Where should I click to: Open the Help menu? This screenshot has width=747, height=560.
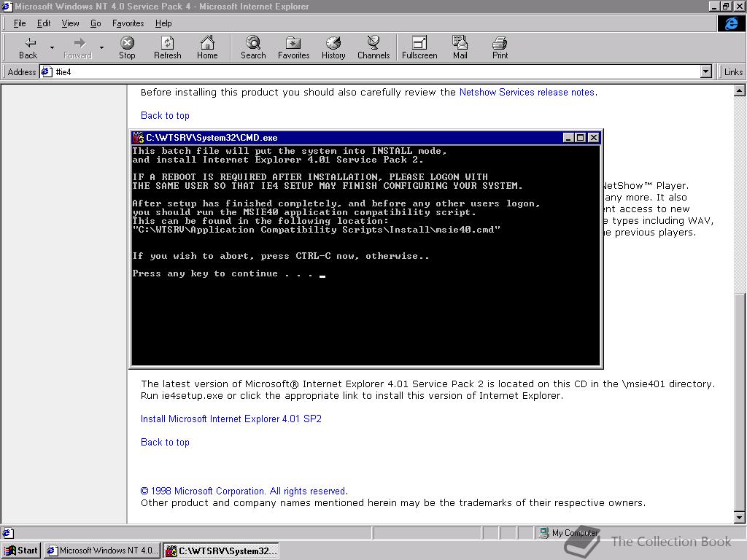tap(163, 23)
